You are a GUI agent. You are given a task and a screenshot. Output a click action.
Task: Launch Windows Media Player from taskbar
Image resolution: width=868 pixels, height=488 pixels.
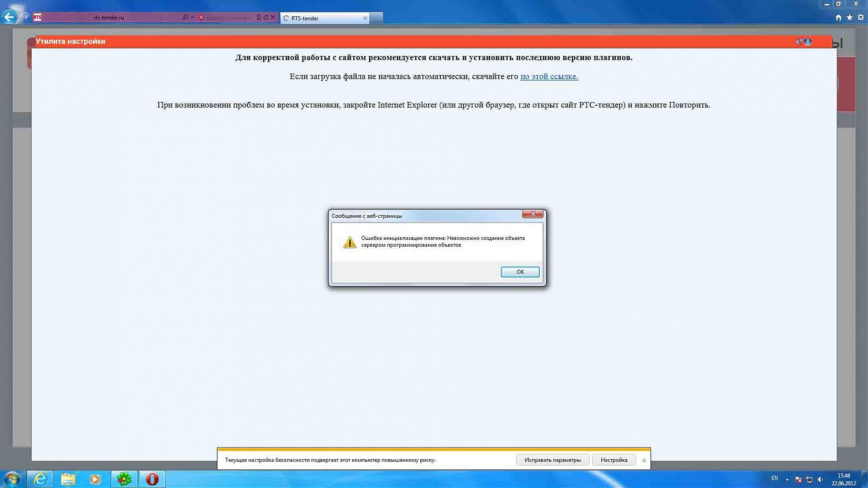(95, 479)
